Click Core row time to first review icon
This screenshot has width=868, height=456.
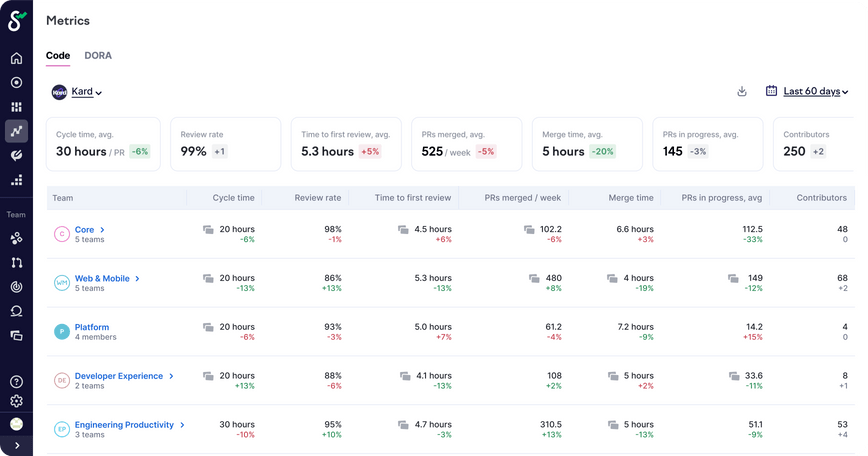pos(403,229)
